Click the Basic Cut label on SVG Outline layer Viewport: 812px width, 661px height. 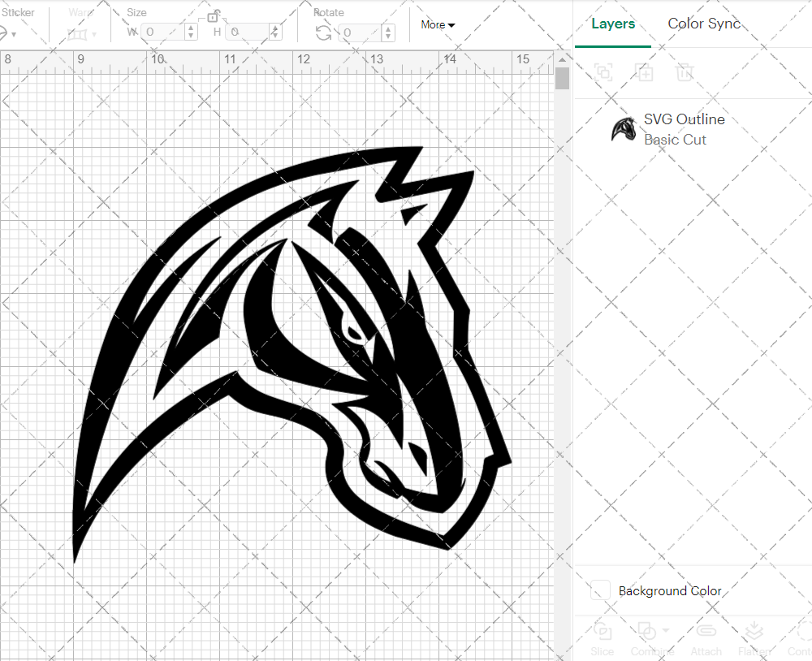(x=675, y=140)
